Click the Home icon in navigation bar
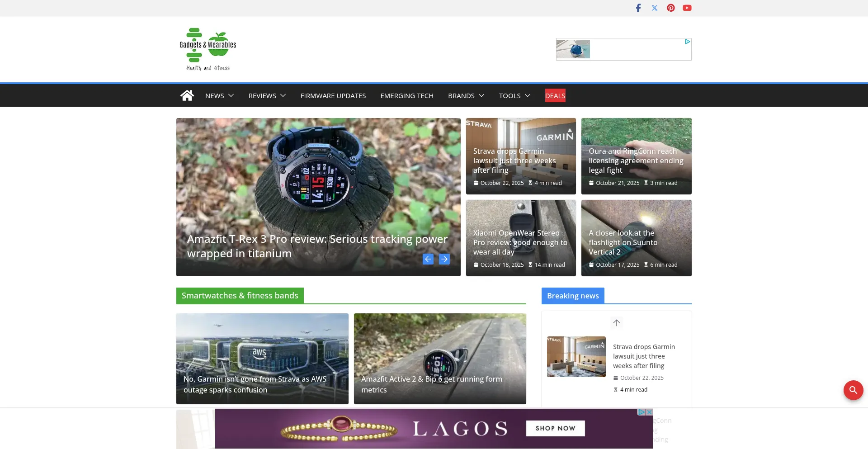Image resolution: width=868 pixels, height=449 pixels. [x=187, y=95]
